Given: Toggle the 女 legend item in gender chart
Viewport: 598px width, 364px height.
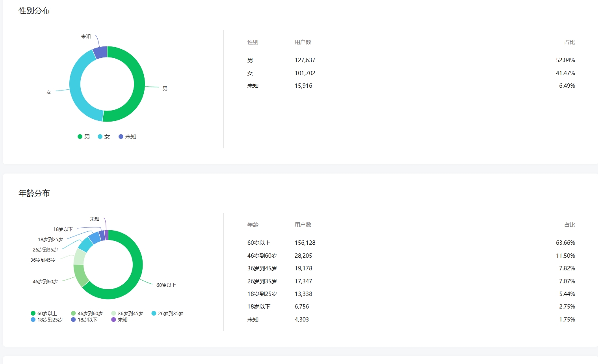Looking at the screenshot, I should coord(104,137).
